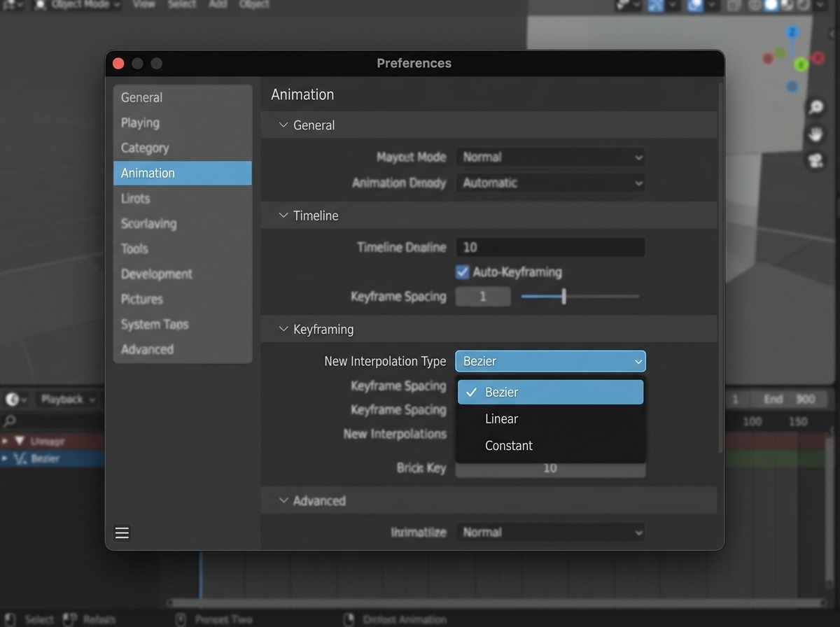Image resolution: width=840 pixels, height=627 pixels.
Task: Open the Development preferences tab
Action: point(182,274)
